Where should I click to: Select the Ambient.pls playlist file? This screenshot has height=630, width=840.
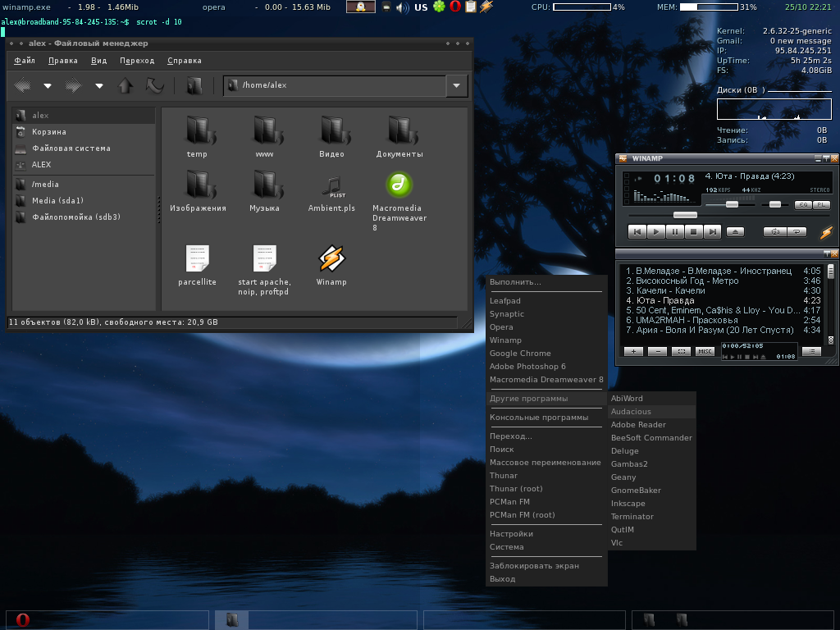click(x=333, y=186)
